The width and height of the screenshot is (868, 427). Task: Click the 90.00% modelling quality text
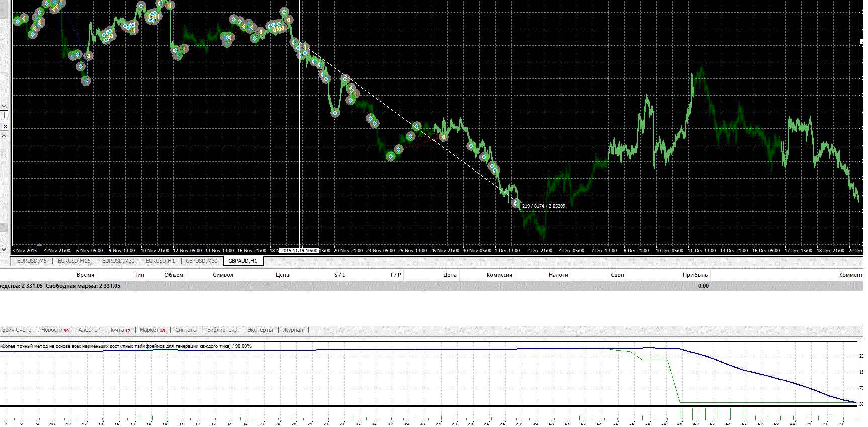tap(243, 346)
